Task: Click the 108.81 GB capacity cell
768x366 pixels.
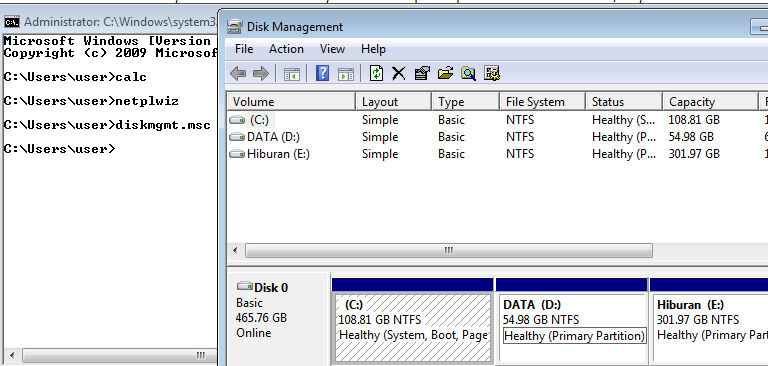Action: tap(694, 120)
